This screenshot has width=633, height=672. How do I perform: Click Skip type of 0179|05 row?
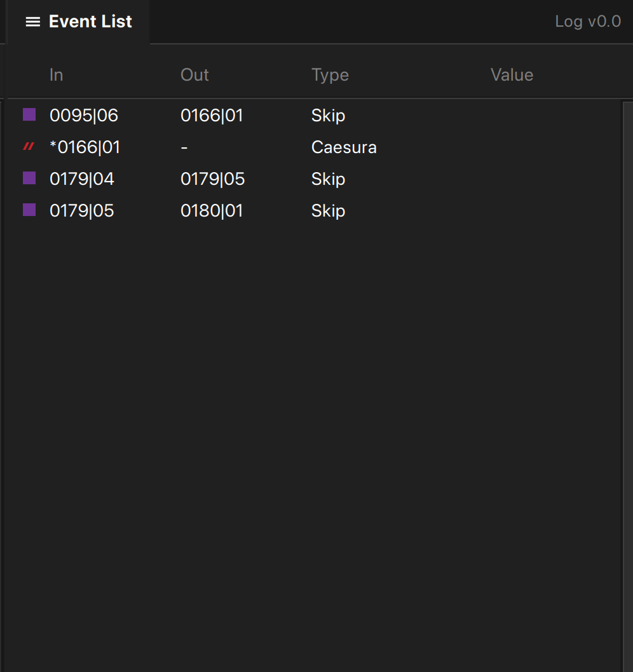coord(328,211)
